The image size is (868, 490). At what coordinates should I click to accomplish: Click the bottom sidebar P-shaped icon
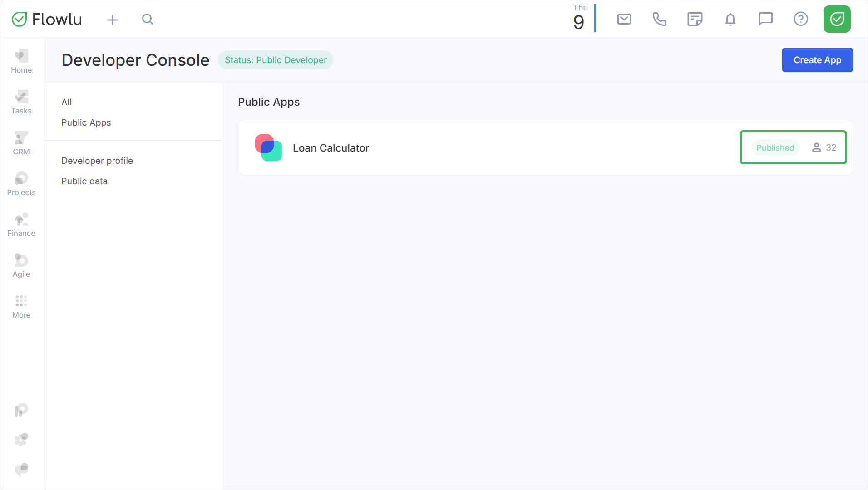click(21, 410)
